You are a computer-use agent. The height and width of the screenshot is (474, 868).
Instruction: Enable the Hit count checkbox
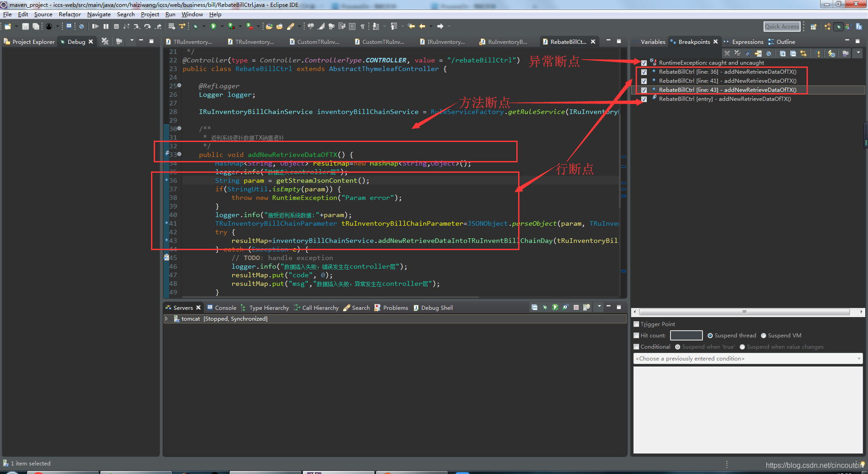(x=637, y=335)
